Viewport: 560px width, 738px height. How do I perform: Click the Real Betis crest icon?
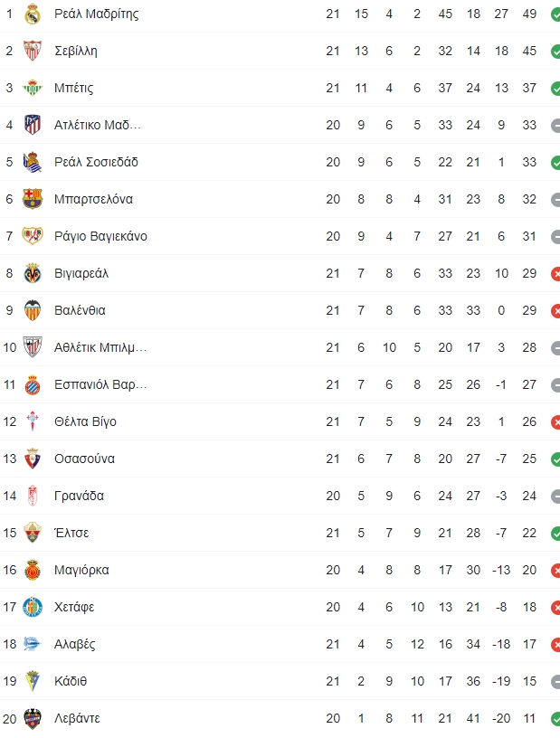click(x=33, y=88)
